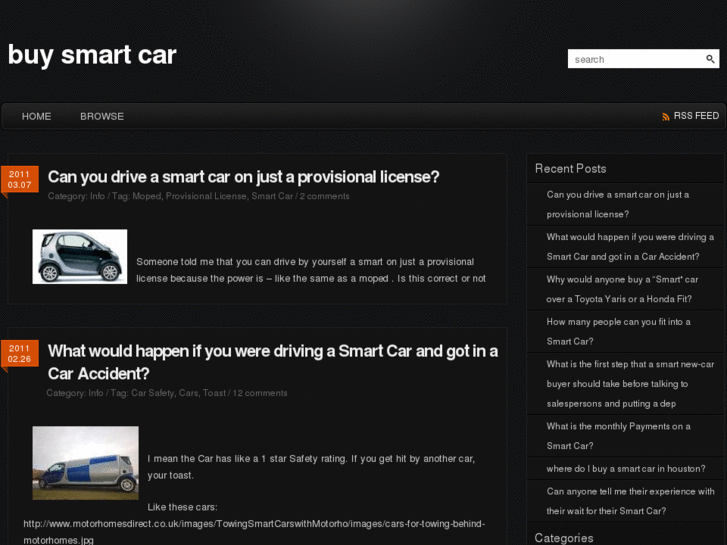Click the silver smart car thumbnail
The height and width of the screenshot is (545, 727).
(x=80, y=256)
